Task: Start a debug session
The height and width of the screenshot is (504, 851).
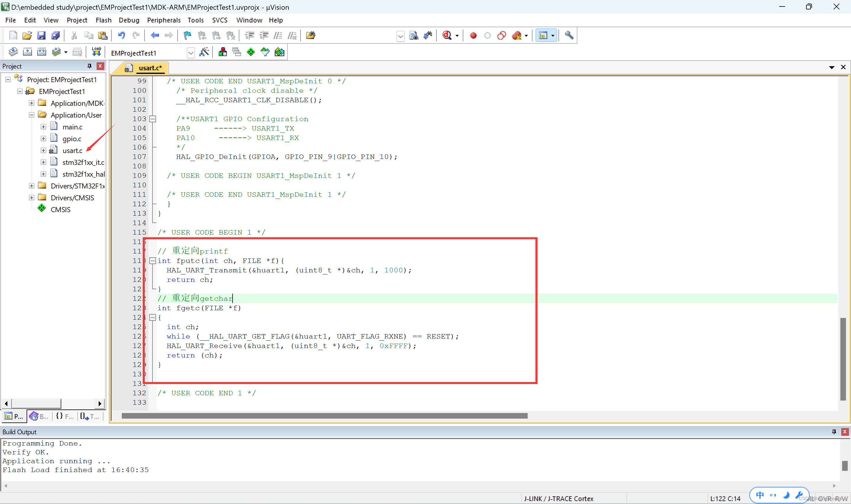Action: [448, 35]
